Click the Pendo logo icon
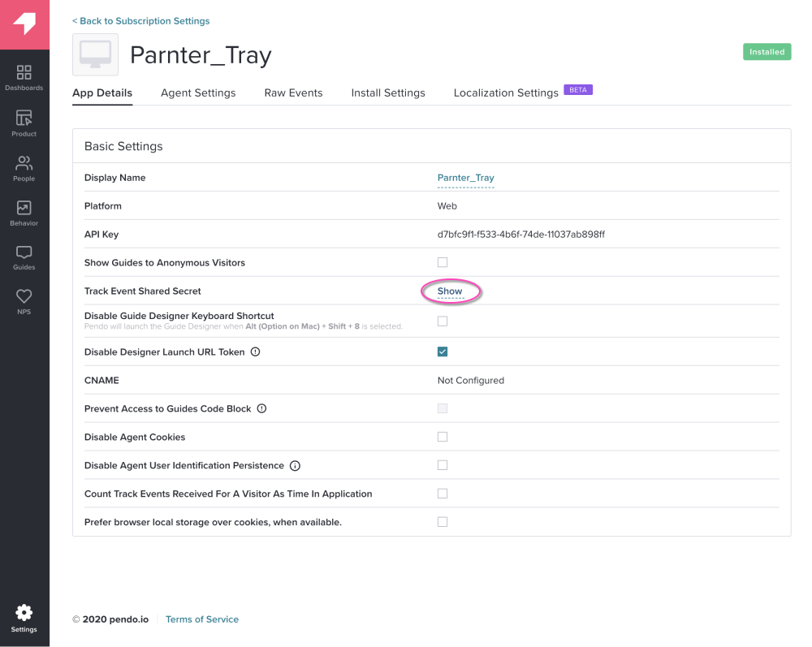Viewport: 812px width, 647px height. pos(24,24)
